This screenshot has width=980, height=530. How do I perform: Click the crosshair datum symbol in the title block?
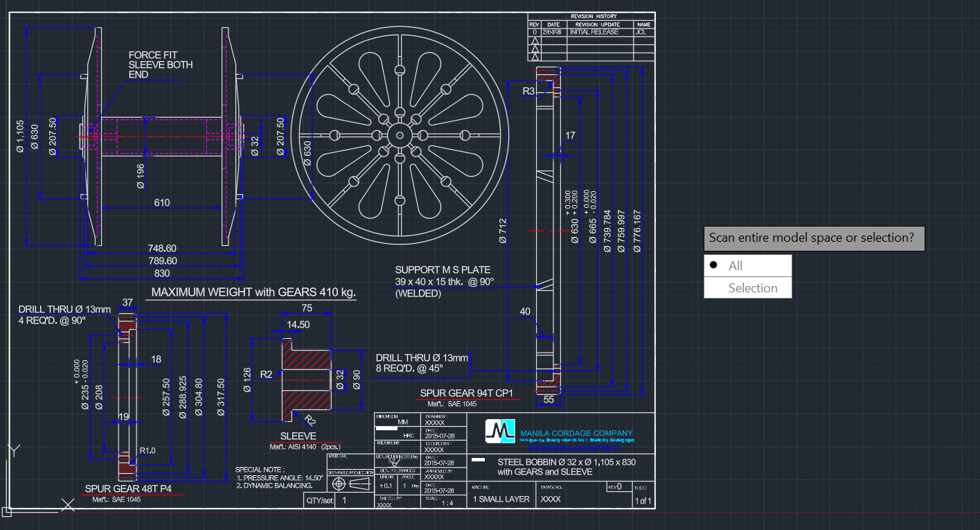tap(339, 484)
